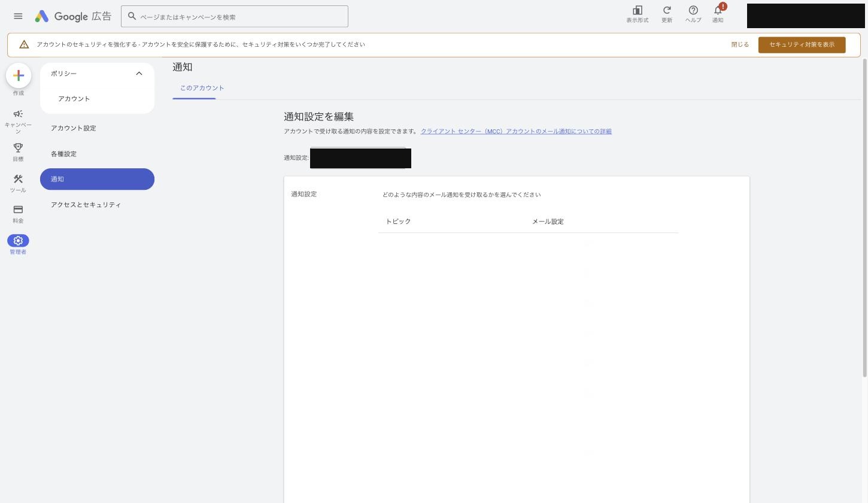
Task: Click the security warning triangle icon
Action: 24,44
